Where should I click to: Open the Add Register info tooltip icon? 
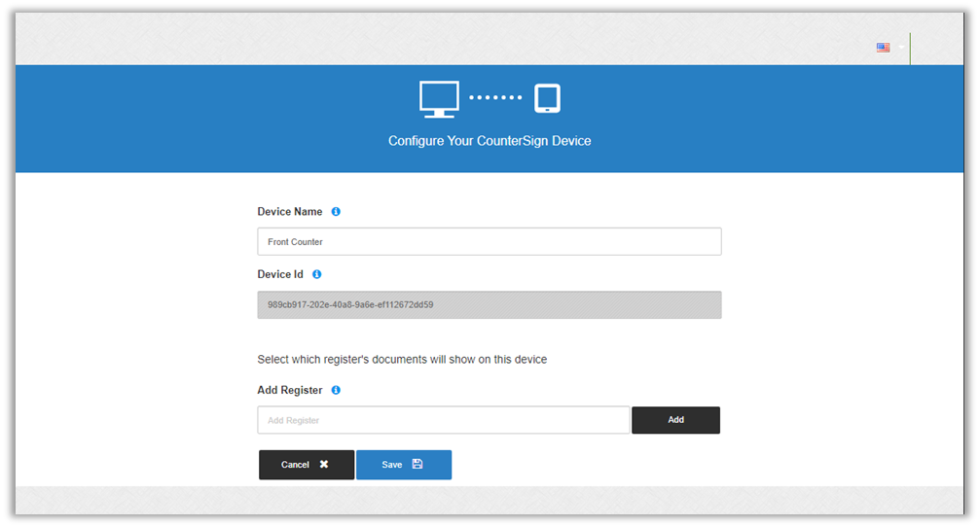click(336, 390)
